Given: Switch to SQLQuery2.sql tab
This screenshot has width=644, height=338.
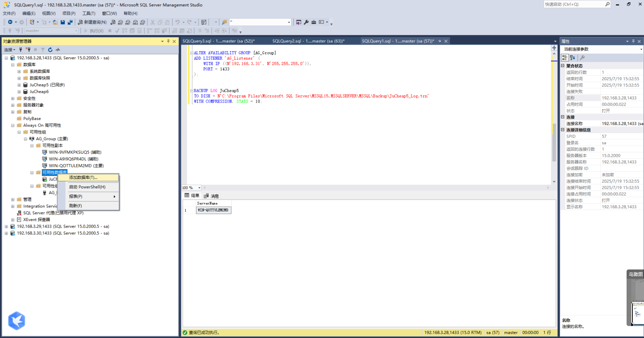Looking at the screenshot, I should 308,41.
